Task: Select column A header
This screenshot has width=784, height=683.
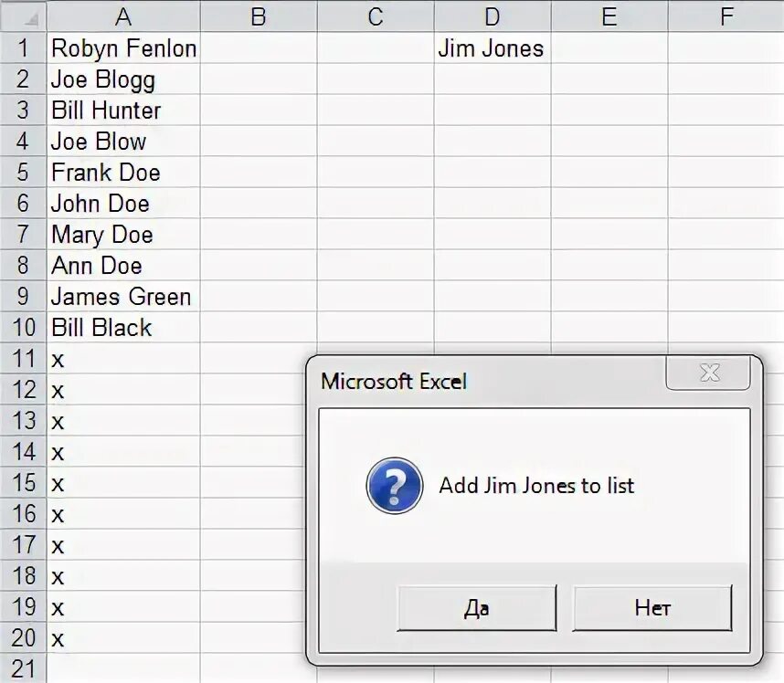Action: point(123,16)
